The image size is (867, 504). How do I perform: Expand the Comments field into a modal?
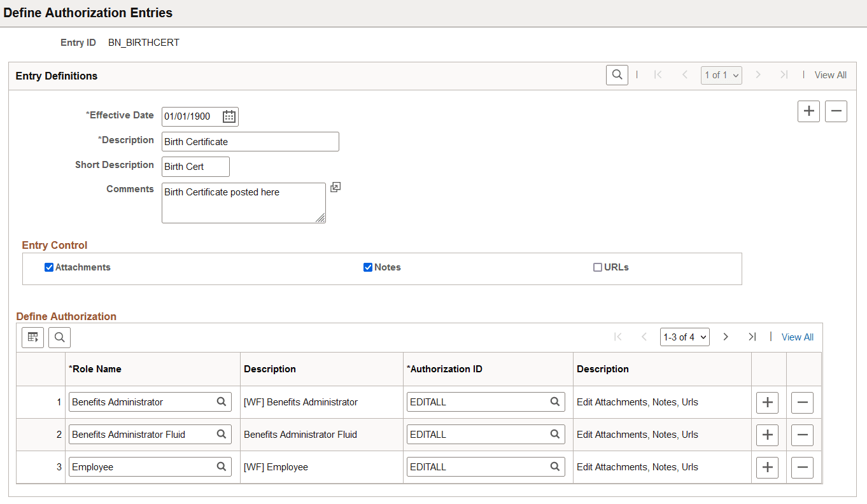[x=335, y=186]
